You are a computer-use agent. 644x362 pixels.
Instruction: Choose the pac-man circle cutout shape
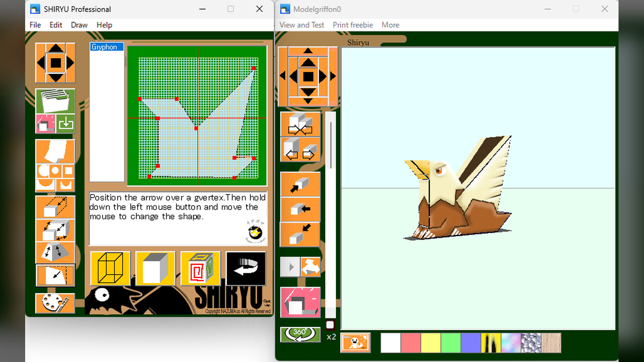click(x=43, y=171)
